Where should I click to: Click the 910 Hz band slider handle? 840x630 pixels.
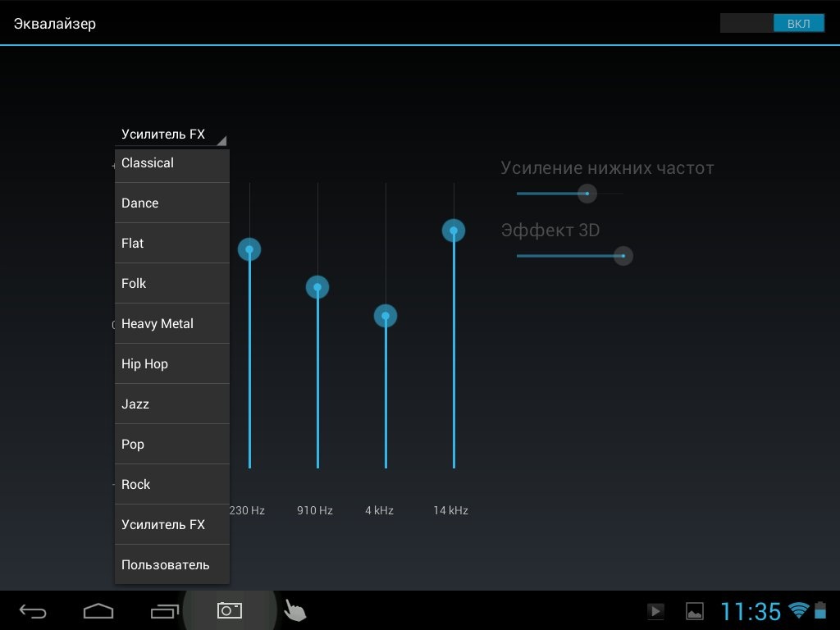(317, 287)
